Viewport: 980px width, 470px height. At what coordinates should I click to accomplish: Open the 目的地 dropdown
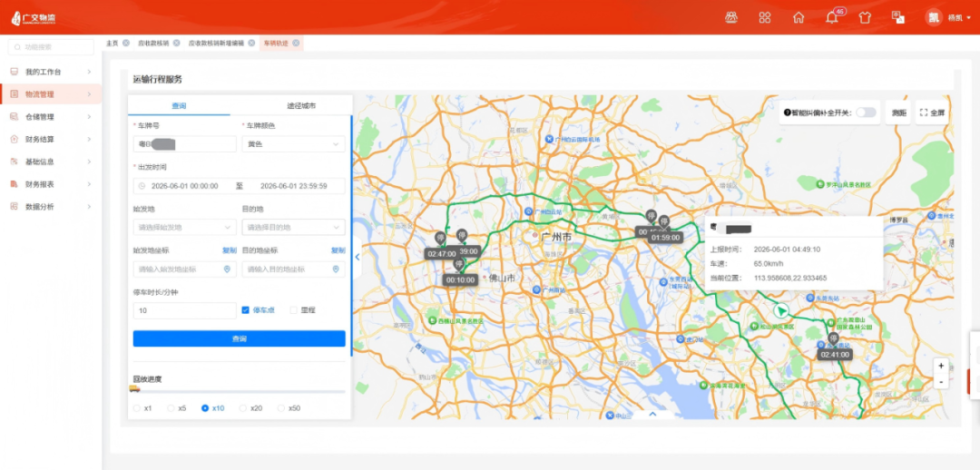pyautogui.click(x=293, y=228)
